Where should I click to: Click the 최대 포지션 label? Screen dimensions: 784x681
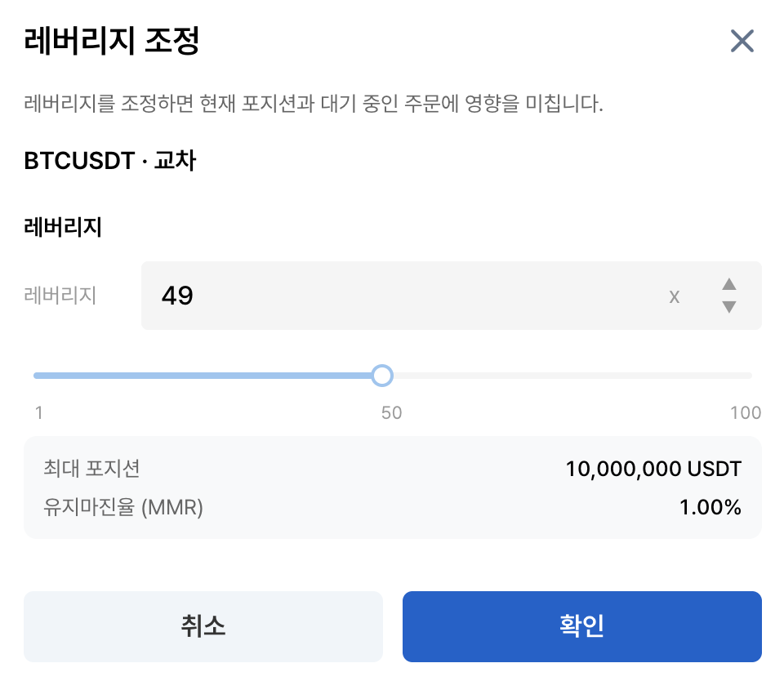point(91,469)
